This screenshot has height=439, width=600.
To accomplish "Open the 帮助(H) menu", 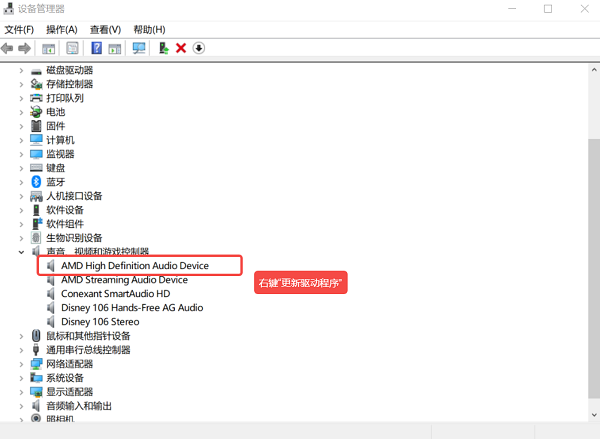I will (149, 29).
